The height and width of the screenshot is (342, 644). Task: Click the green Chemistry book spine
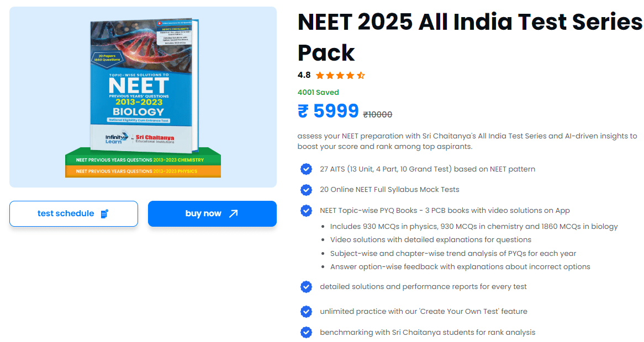pyautogui.click(x=142, y=160)
